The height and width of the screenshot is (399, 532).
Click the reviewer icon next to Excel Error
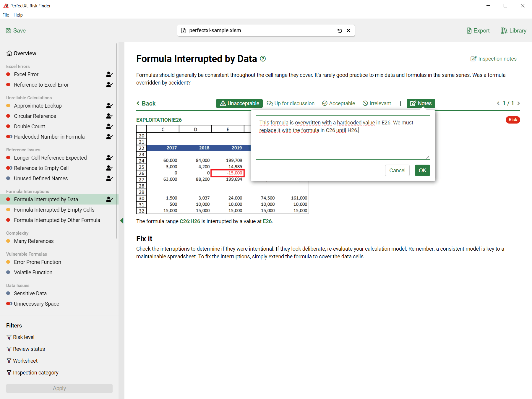coord(109,74)
